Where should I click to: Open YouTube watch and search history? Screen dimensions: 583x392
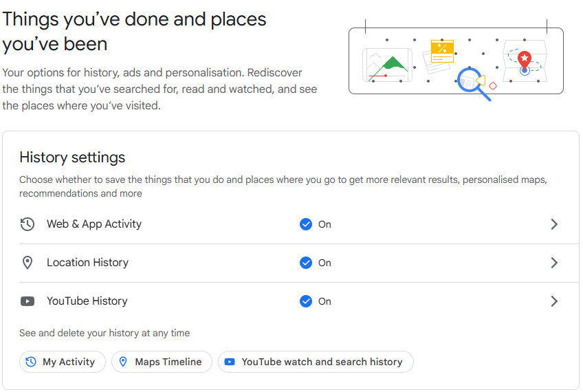pos(316,362)
